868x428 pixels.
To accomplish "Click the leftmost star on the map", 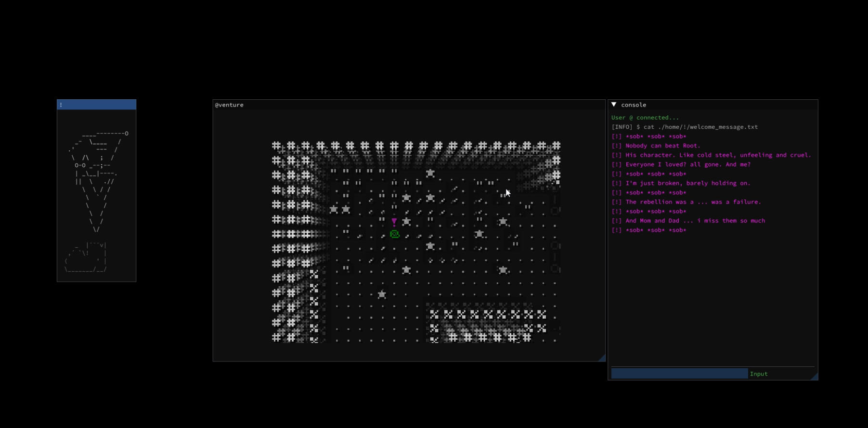I will [x=334, y=210].
